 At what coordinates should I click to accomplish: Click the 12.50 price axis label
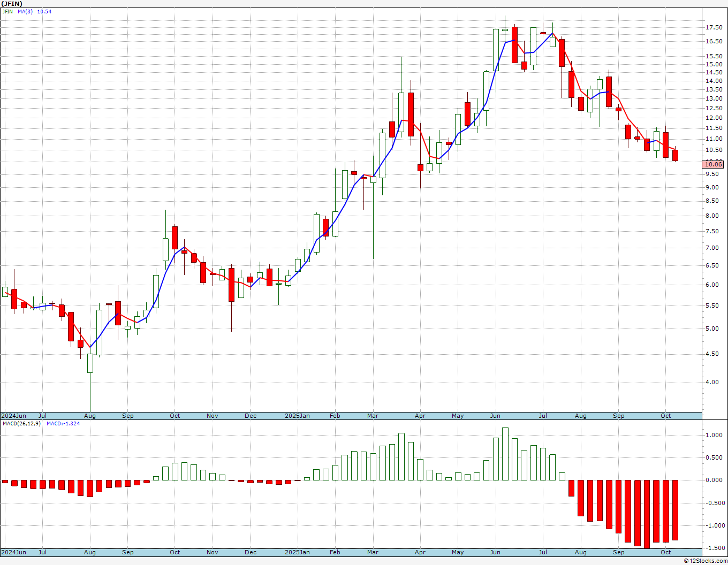click(x=714, y=108)
